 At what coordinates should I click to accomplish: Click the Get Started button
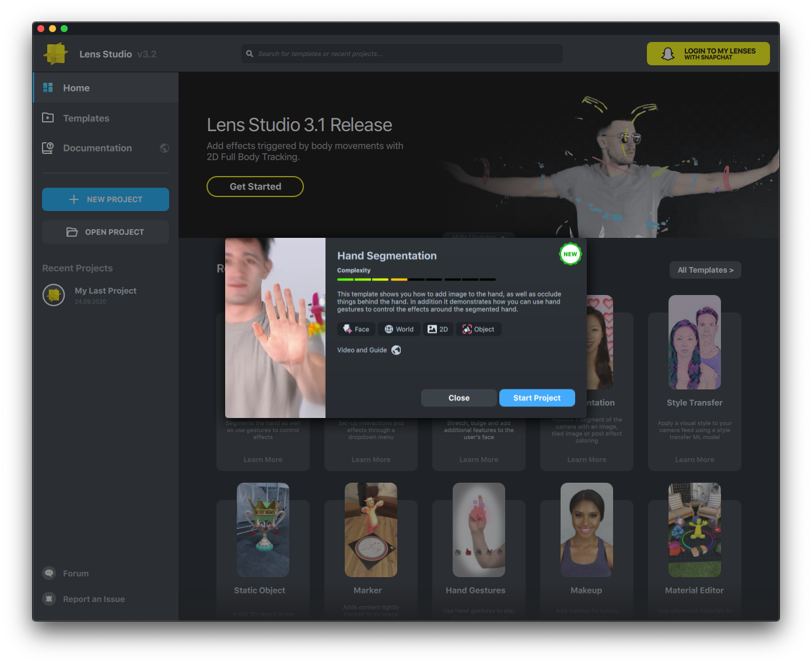pyautogui.click(x=255, y=187)
